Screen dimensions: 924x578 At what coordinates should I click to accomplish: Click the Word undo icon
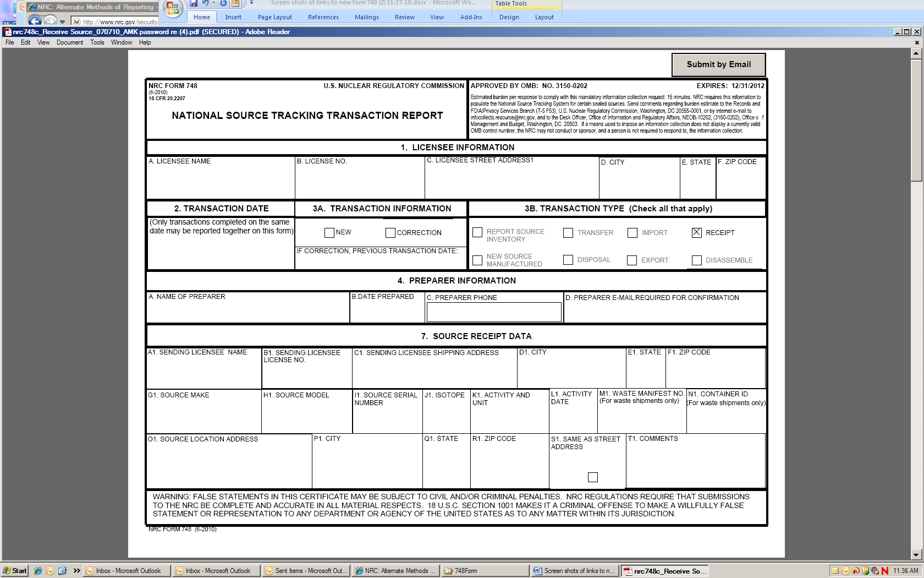coord(206,3)
